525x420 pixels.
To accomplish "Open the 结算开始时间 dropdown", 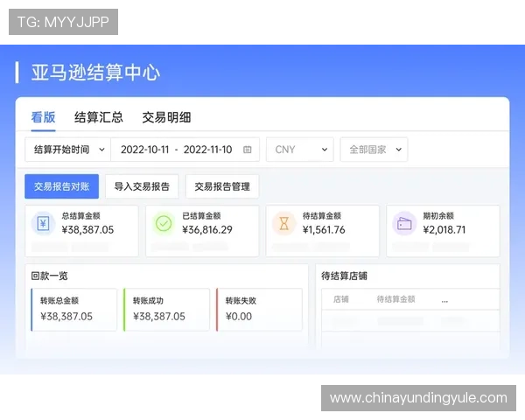I will [68, 150].
